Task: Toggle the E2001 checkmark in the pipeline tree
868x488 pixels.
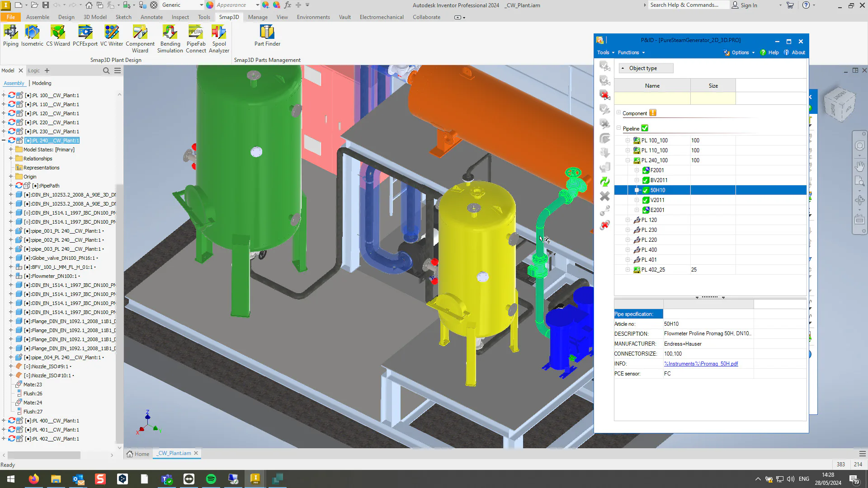Action: pos(646,210)
